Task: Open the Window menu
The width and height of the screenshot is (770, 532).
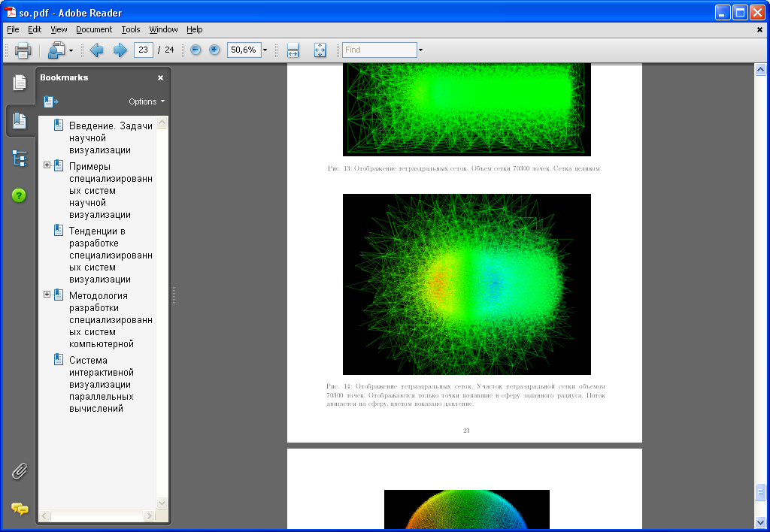Action: point(163,29)
